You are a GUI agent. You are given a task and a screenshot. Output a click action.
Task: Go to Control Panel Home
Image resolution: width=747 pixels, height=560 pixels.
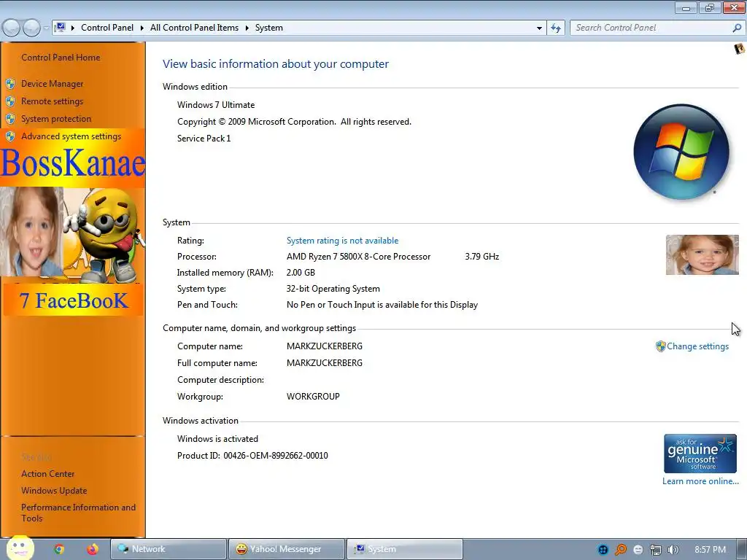(61, 58)
